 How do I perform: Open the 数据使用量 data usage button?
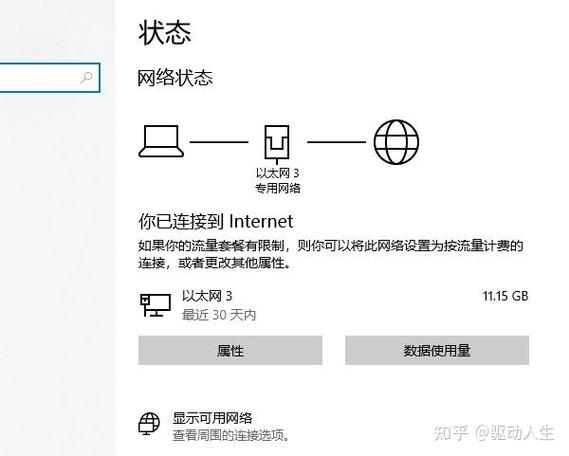[437, 350]
